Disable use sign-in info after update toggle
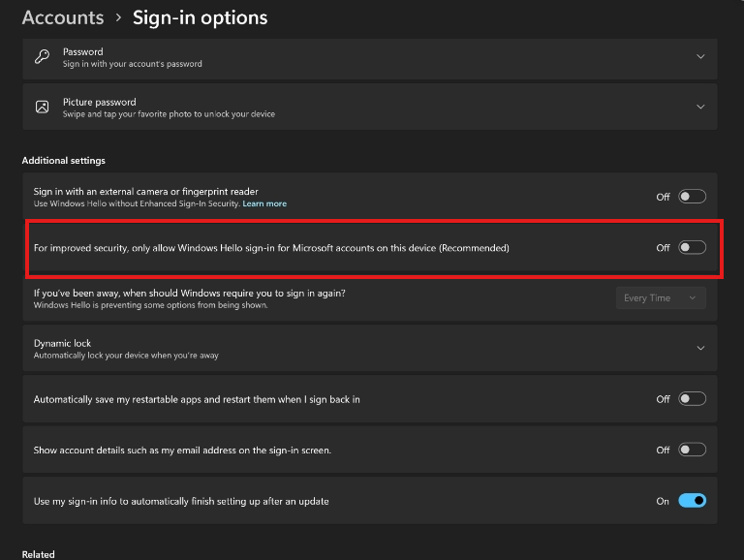This screenshot has width=744, height=560. [692, 501]
